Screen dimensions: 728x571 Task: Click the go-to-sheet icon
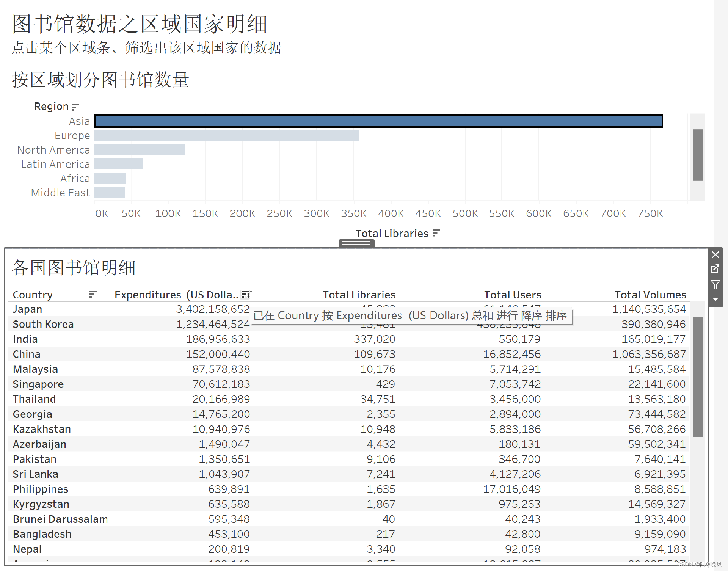coord(715,269)
